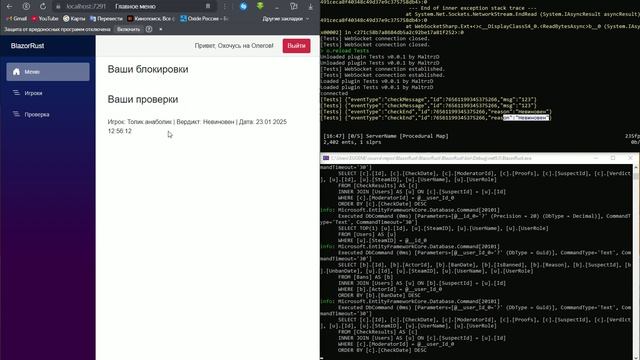
Task: Open Проверка in the sidebar
Action: click(x=48, y=114)
